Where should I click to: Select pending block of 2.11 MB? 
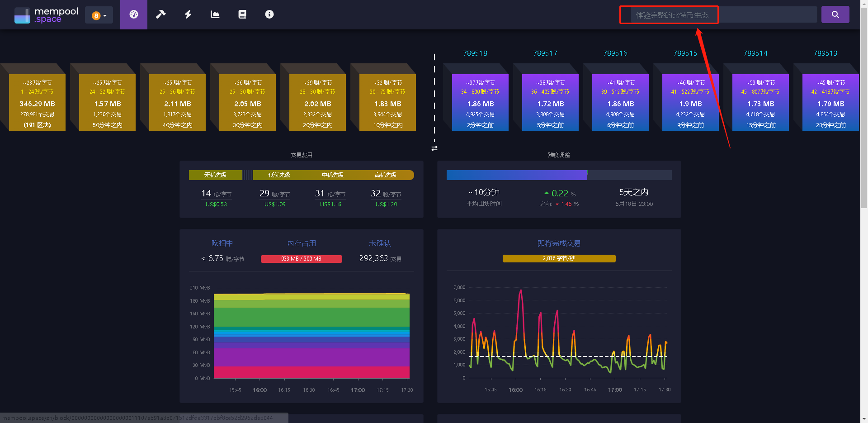coord(177,102)
